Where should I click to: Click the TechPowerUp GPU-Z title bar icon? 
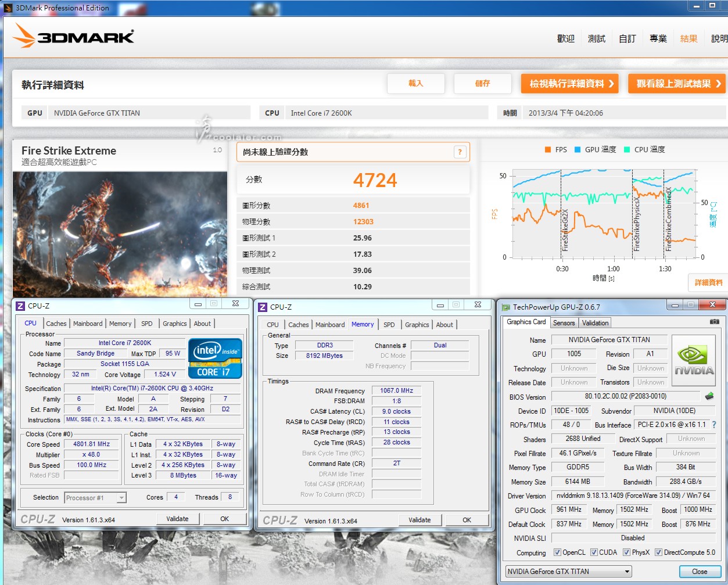tap(505, 307)
